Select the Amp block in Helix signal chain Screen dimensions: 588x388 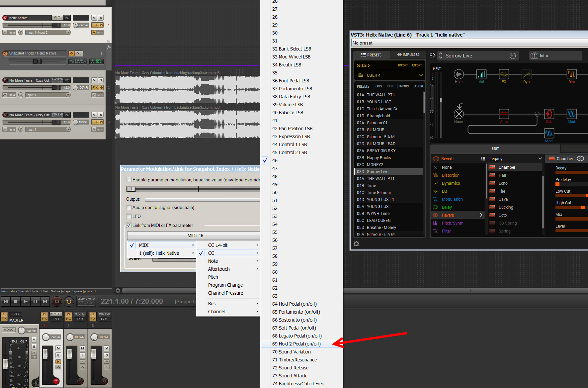tap(504, 114)
